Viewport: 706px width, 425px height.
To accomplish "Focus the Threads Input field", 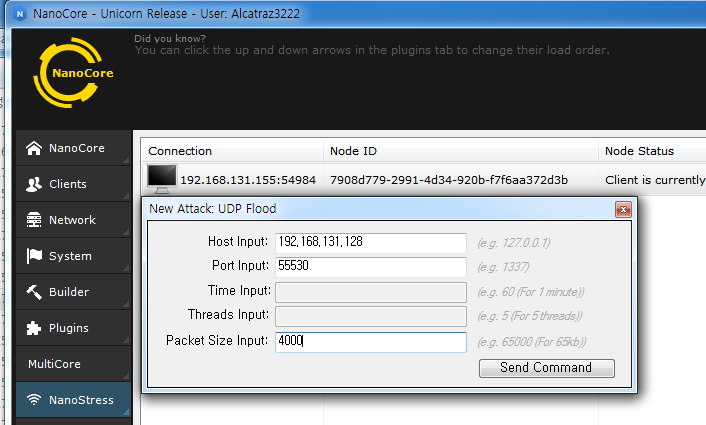I will (371, 316).
